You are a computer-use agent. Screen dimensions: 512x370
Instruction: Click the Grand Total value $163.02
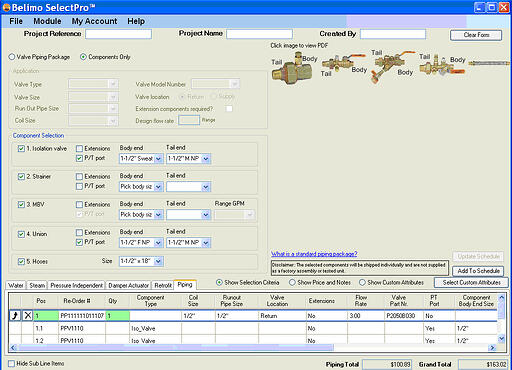(x=484, y=365)
